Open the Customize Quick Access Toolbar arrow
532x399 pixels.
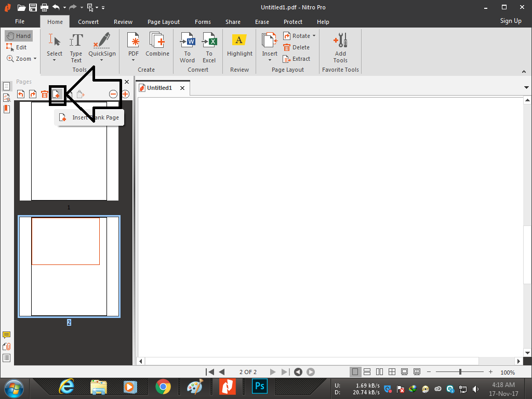(103, 7)
